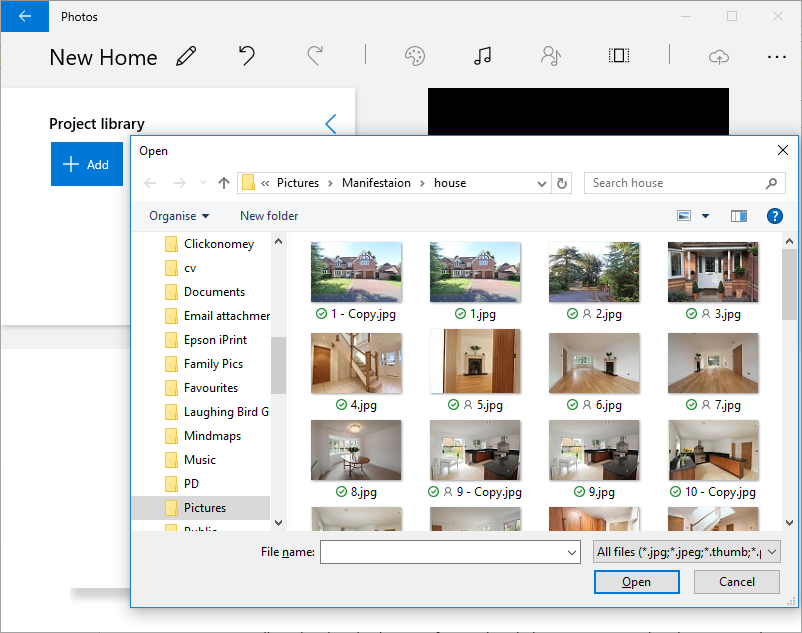This screenshot has width=802, height=633.
Task: Click Manifestaion in address breadcrumb
Action: [376, 183]
